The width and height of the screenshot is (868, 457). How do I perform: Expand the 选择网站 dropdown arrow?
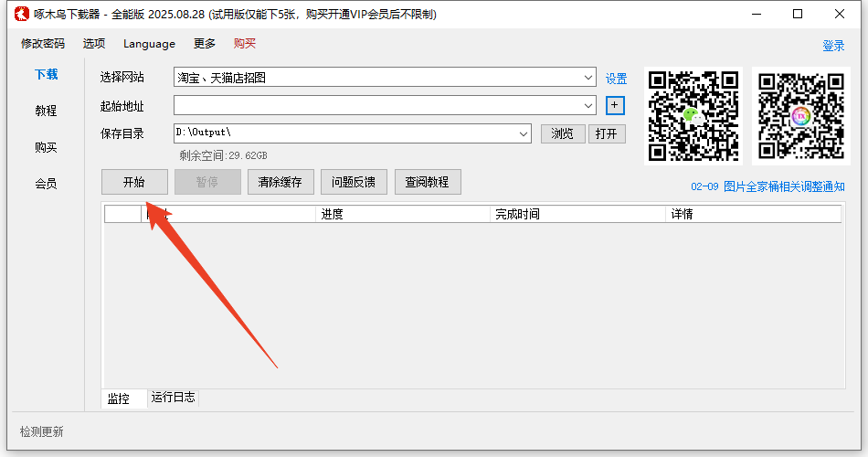tap(587, 78)
